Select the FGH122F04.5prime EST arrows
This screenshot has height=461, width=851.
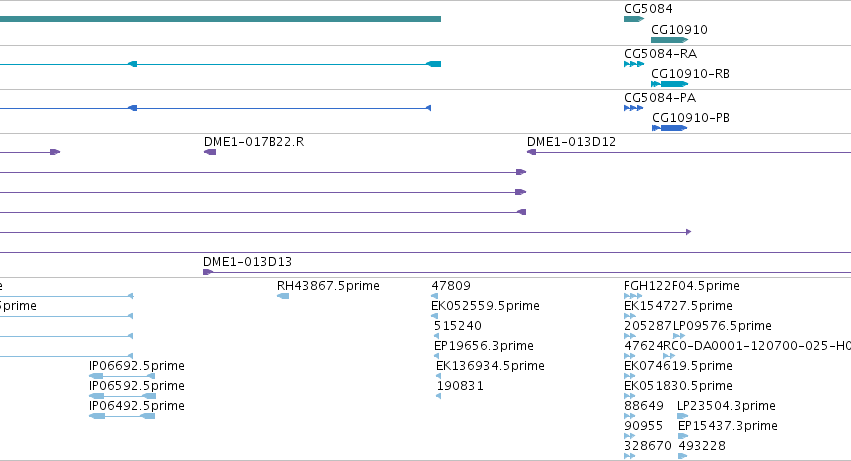(x=633, y=296)
